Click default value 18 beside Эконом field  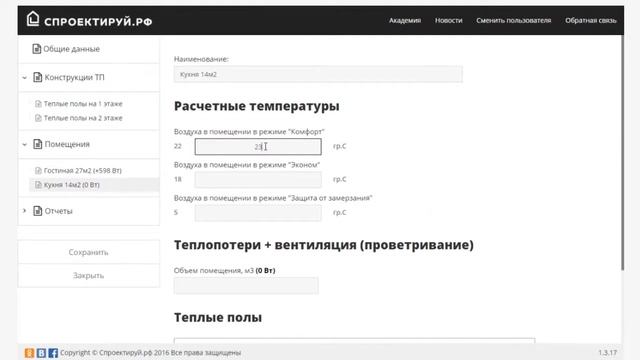[x=178, y=179]
